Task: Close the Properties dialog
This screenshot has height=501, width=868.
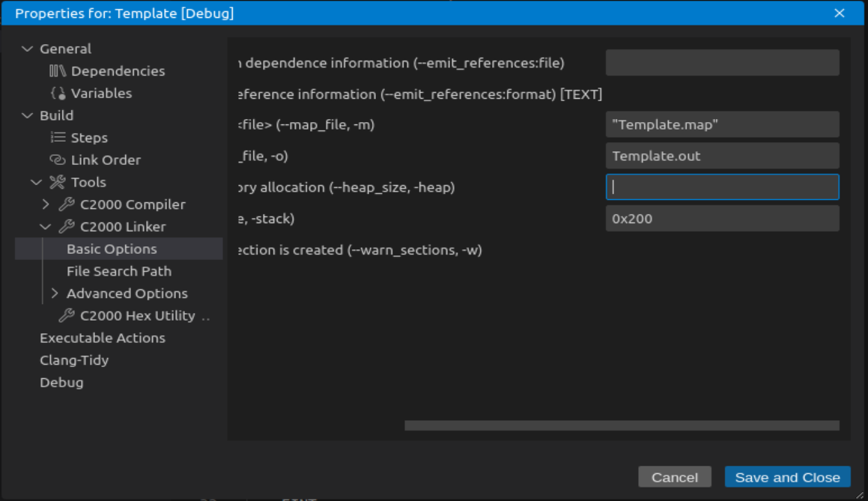Action: click(x=840, y=13)
